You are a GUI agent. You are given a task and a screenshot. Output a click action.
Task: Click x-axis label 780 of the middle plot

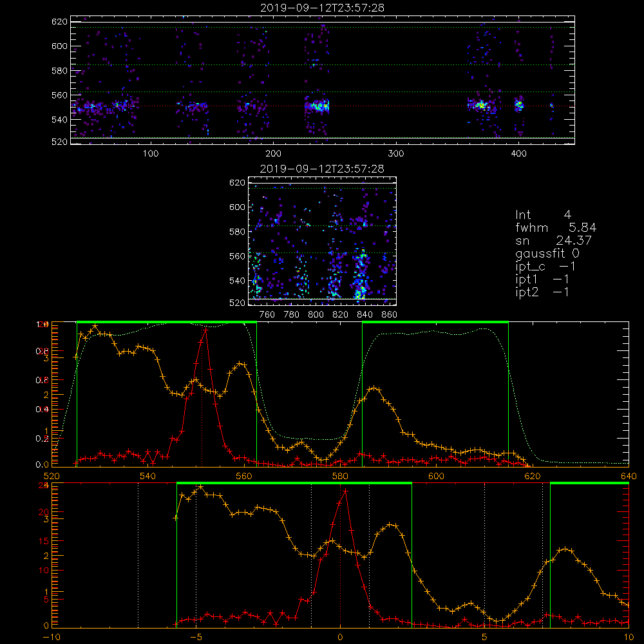click(x=292, y=315)
